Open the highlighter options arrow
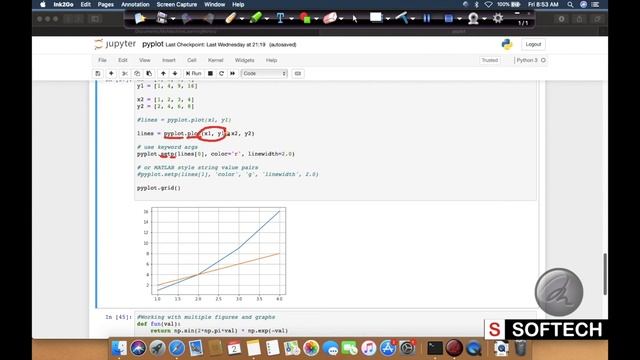The height and width of the screenshot is (360, 640). click(x=267, y=19)
